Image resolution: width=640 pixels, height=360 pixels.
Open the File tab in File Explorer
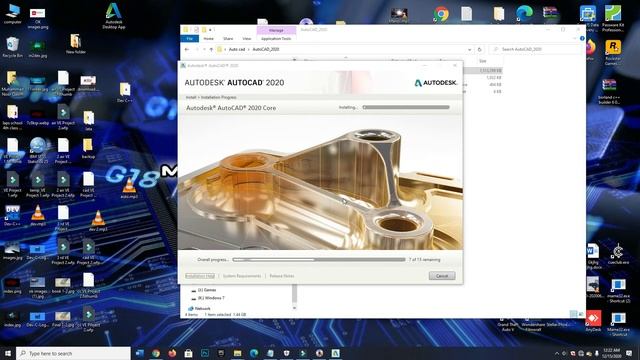(x=190, y=38)
